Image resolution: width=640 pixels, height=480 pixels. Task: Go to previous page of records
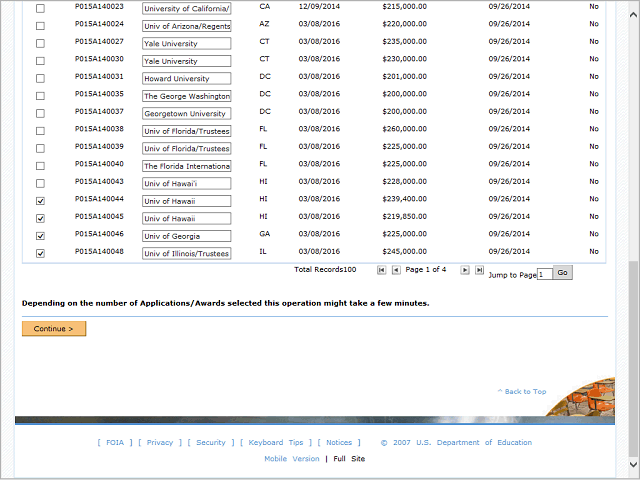[x=396, y=270]
